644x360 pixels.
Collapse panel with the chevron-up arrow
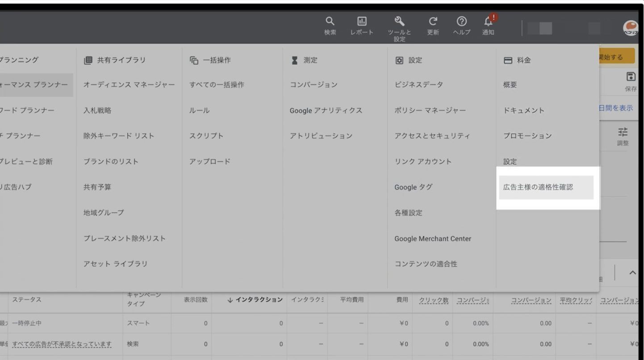click(x=633, y=273)
